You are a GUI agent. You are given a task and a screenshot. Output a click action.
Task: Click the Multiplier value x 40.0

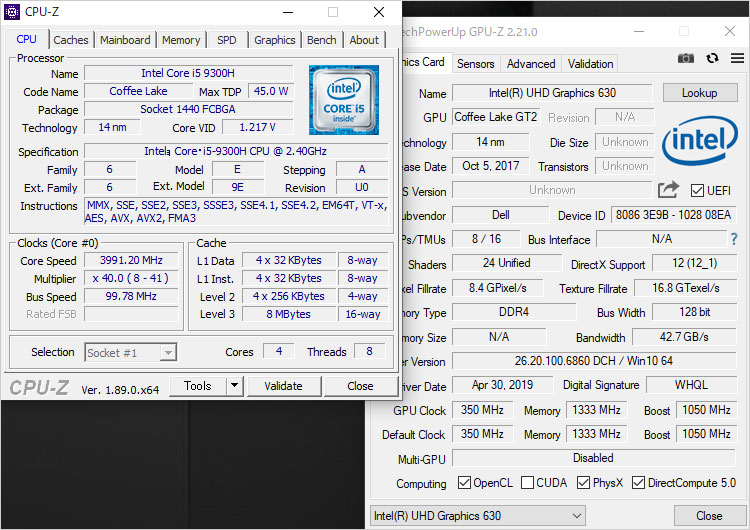(131, 278)
